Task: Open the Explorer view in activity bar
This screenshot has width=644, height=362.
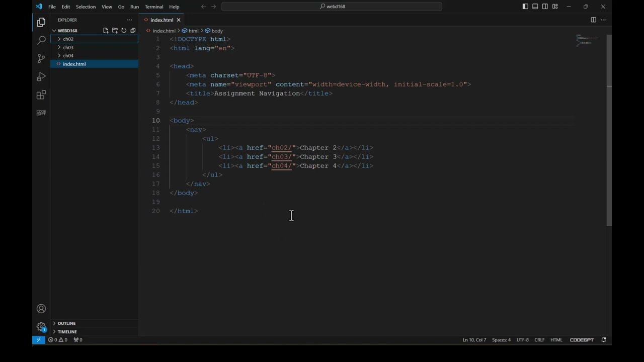Action: tap(41, 22)
